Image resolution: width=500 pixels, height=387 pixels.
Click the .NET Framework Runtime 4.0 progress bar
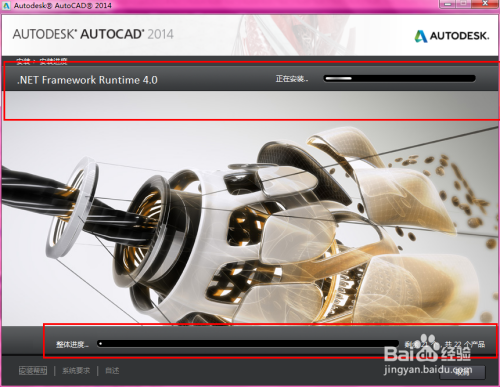[399, 79]
